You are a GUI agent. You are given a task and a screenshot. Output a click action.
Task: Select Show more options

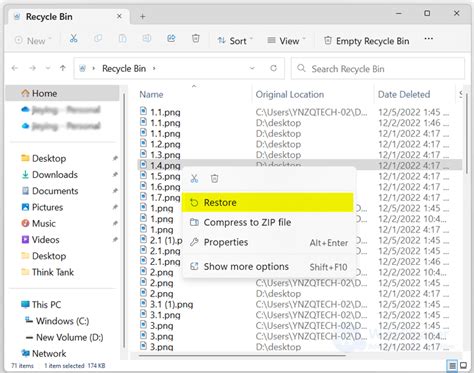(268, 267)
